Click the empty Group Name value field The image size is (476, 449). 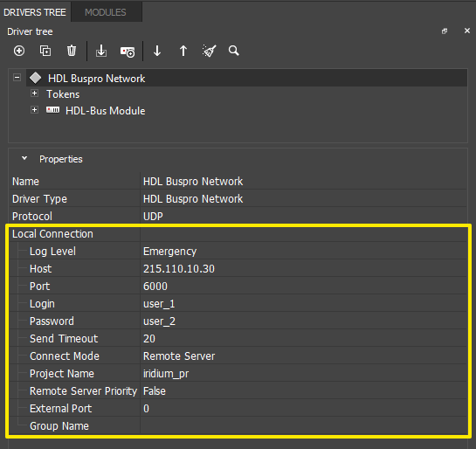pos(303,425)
